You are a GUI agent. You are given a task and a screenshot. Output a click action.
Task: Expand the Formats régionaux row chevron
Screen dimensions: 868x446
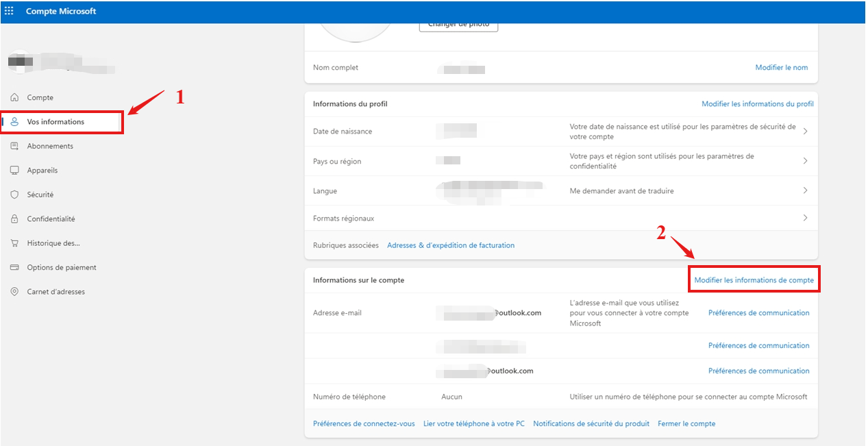click(x=805, y=218)
